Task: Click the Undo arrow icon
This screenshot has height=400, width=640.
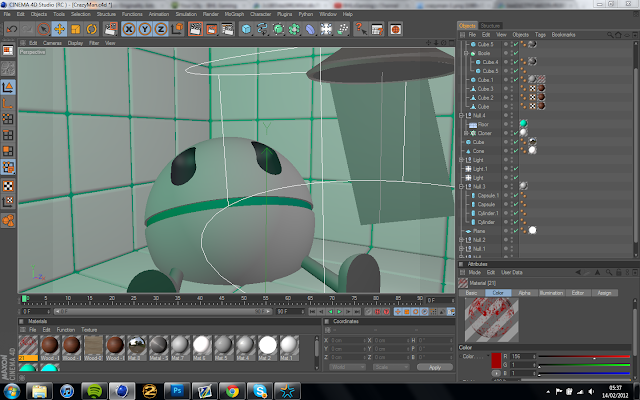Action: coord(12,29)
